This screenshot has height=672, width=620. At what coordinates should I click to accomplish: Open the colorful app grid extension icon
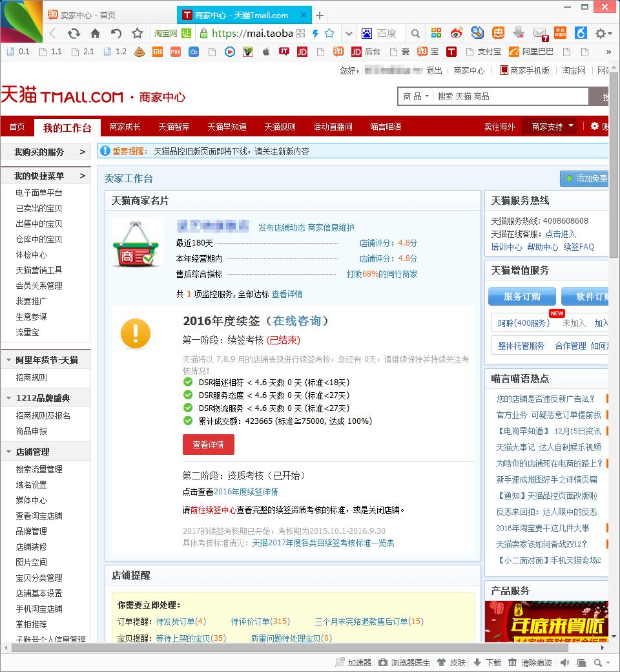(x=436, y=33)
